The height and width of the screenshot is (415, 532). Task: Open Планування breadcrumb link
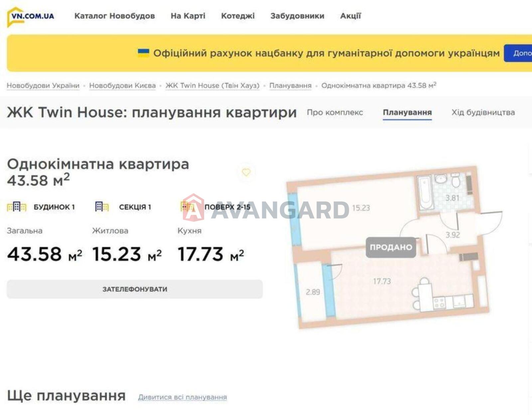pos(290,85)
